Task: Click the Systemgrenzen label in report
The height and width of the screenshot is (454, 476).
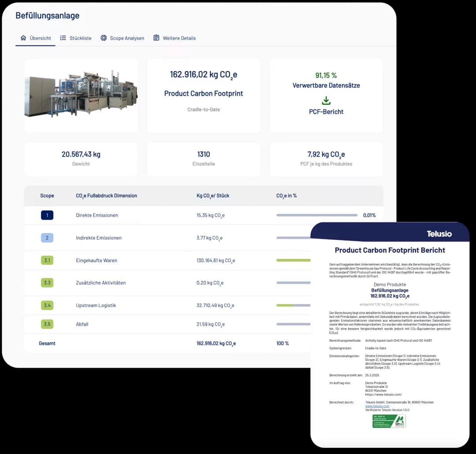Action: click(x=341, y=348)
